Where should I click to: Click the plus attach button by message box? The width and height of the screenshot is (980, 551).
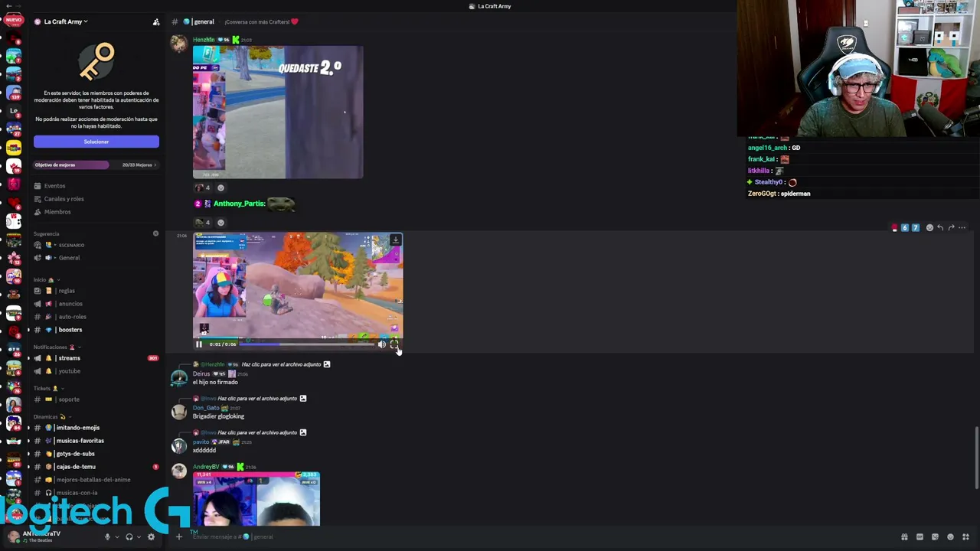coord(179,537)
